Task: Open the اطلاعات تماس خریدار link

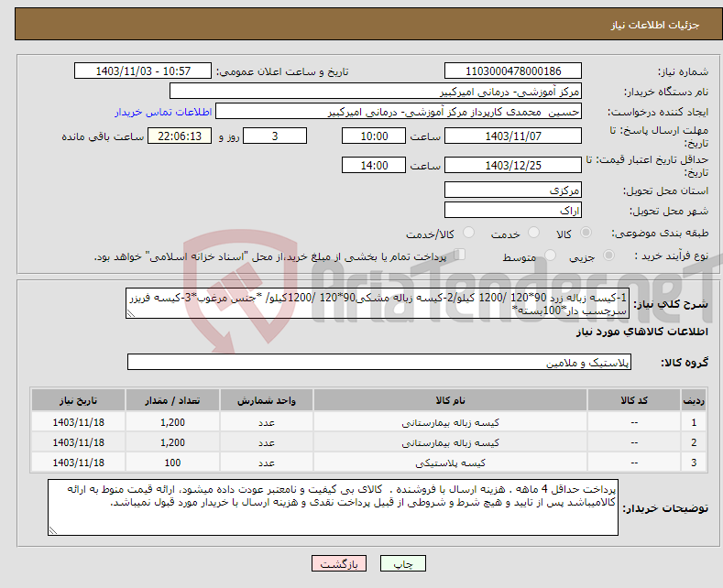Action: pos(163,112)
